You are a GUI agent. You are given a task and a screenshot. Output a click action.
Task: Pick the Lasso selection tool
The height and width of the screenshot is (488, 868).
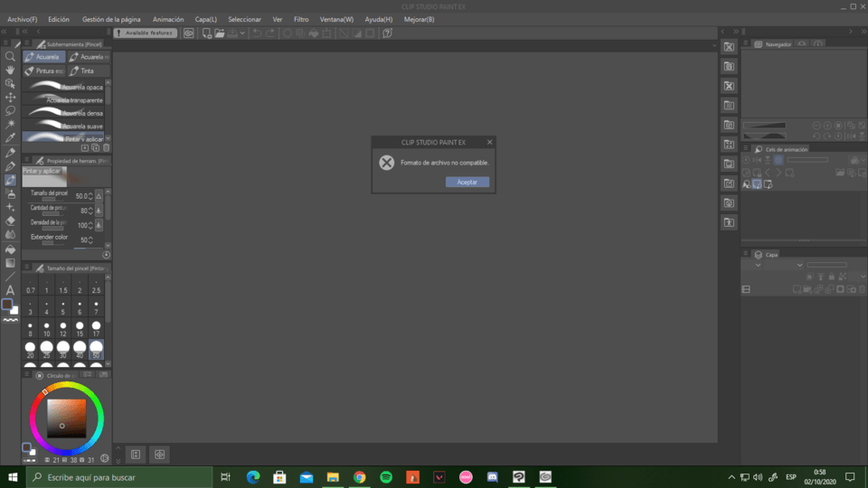(10, 110)
